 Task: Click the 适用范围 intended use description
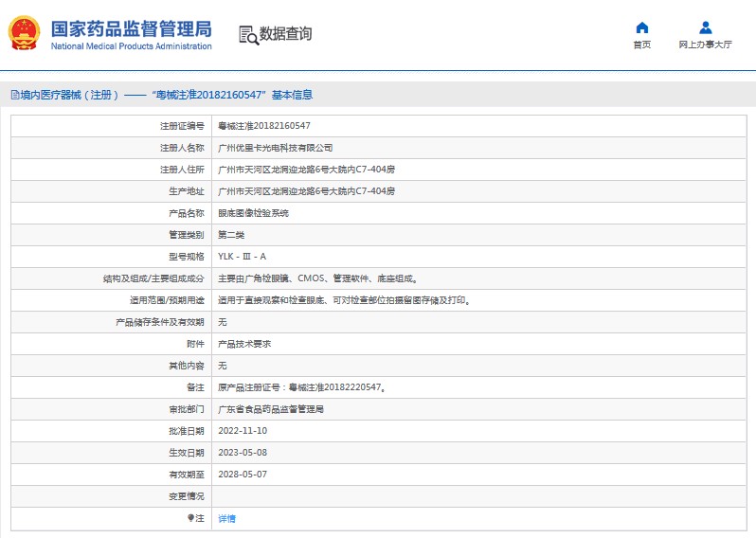344,300
